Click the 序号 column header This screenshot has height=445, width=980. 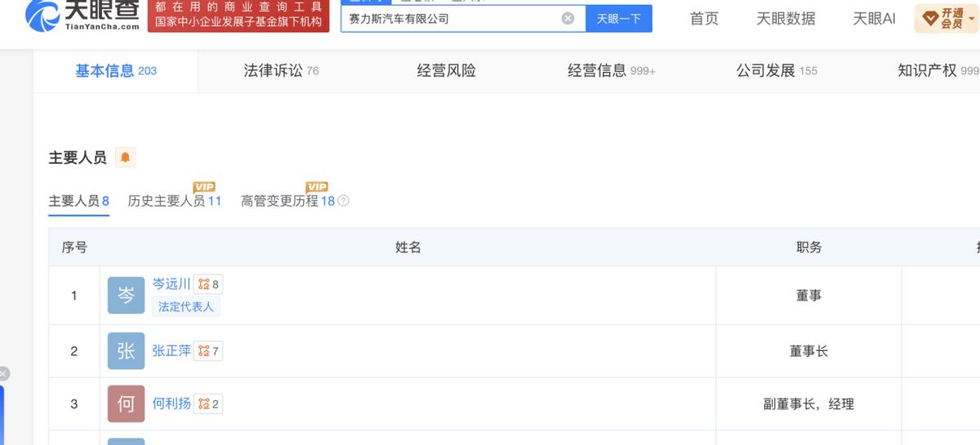pos(74,247)
